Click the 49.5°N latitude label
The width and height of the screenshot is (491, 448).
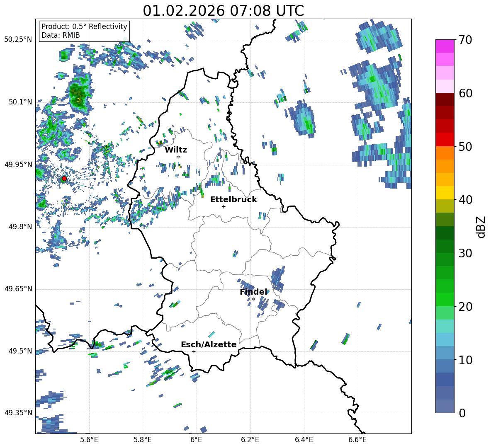coord(20,351)
